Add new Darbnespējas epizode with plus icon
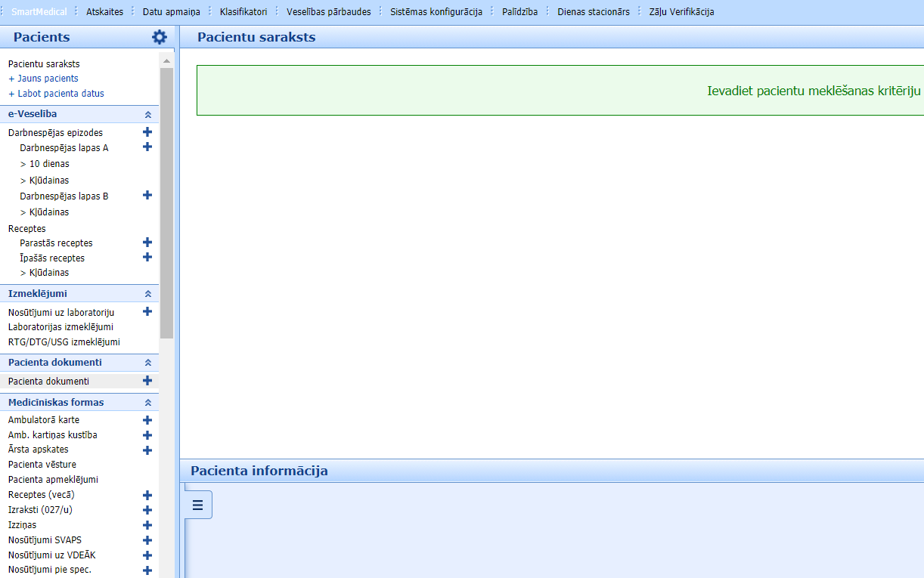 [147, 132]
